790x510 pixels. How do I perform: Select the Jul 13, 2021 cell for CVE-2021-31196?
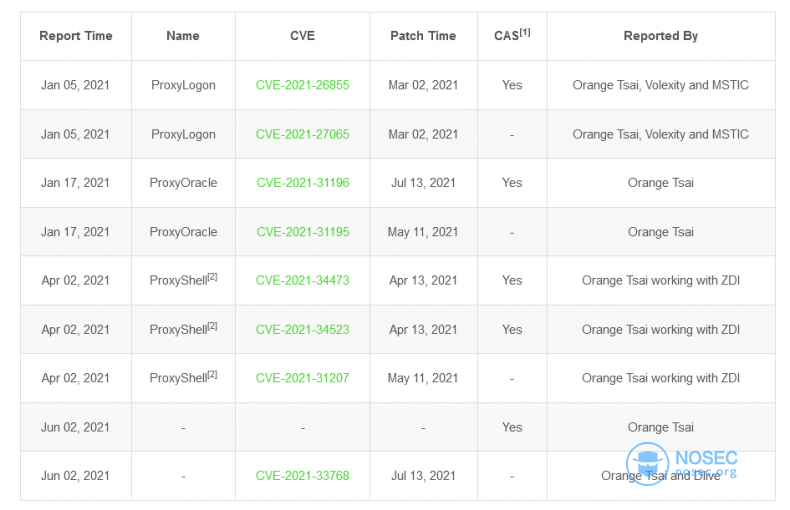point(423,183)
